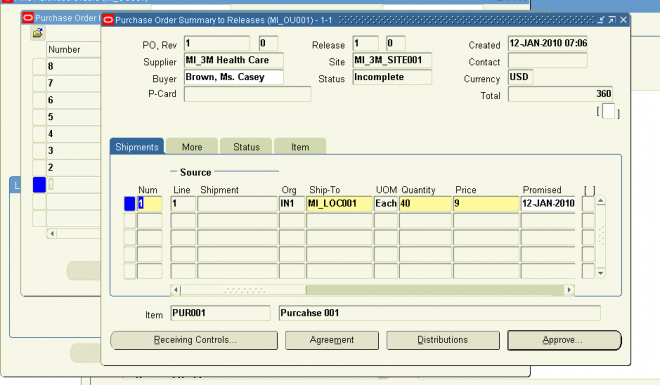Open the More tab
Screen dimensions: 660x385
click(x=192, y=146)
